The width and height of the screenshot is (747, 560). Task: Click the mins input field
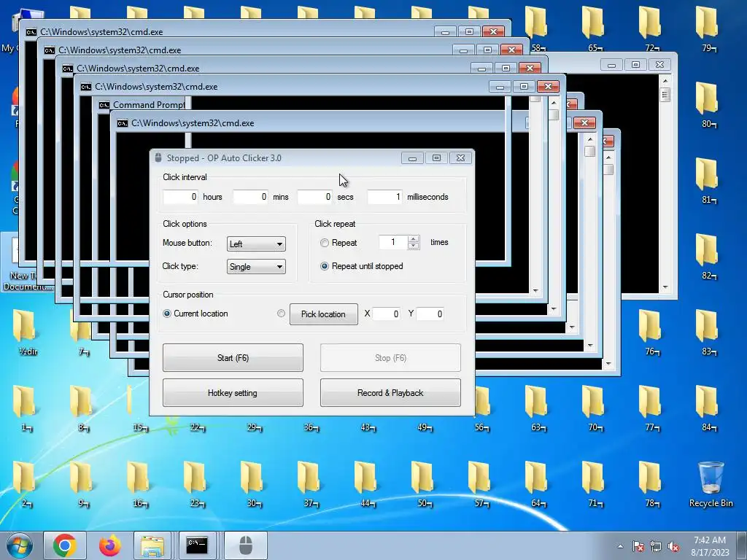point(250,197)
